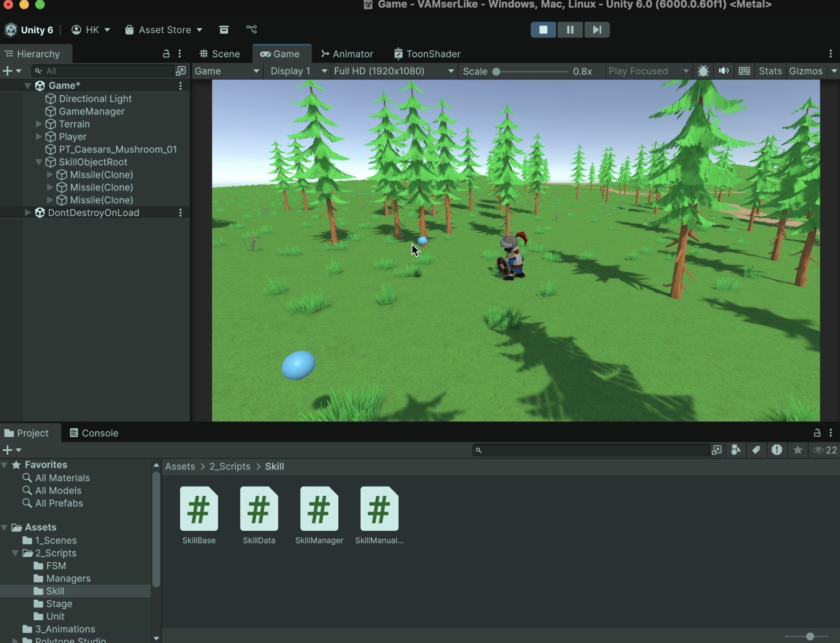Switch to the ToonShader tab
The image size is (840, 643).
427,54
